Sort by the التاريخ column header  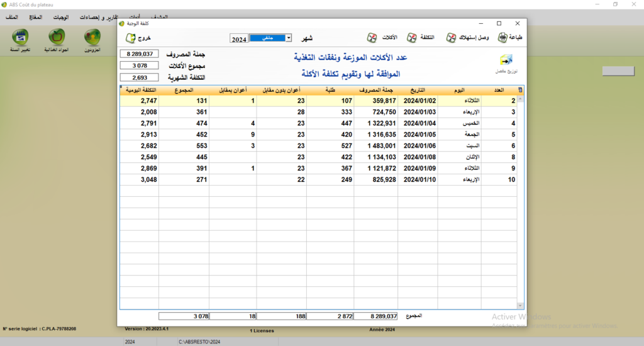pos(418,89)
